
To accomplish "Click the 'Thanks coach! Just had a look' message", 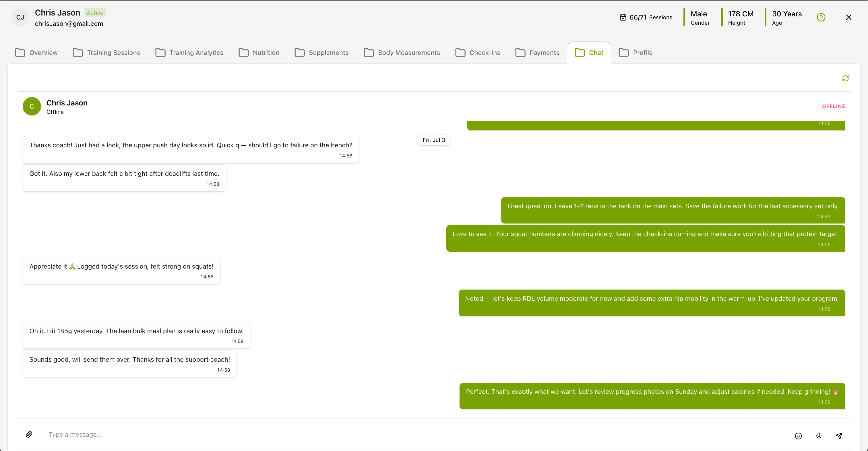I will point(191,149).
